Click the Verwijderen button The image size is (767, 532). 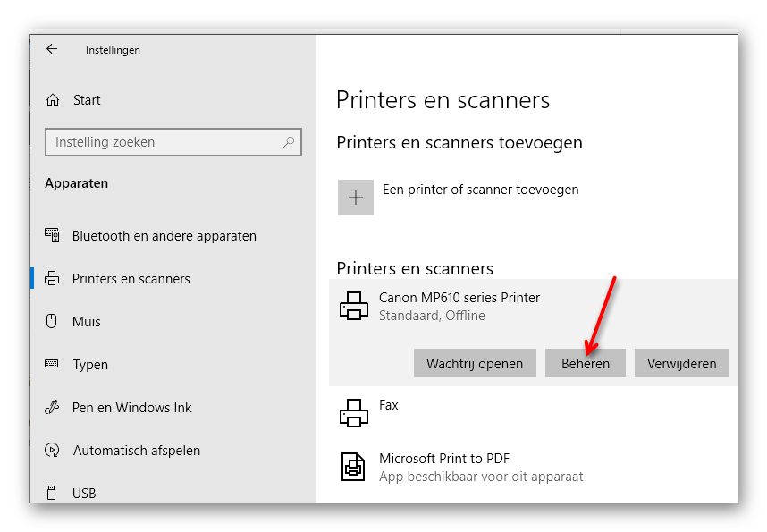(681, 363)
